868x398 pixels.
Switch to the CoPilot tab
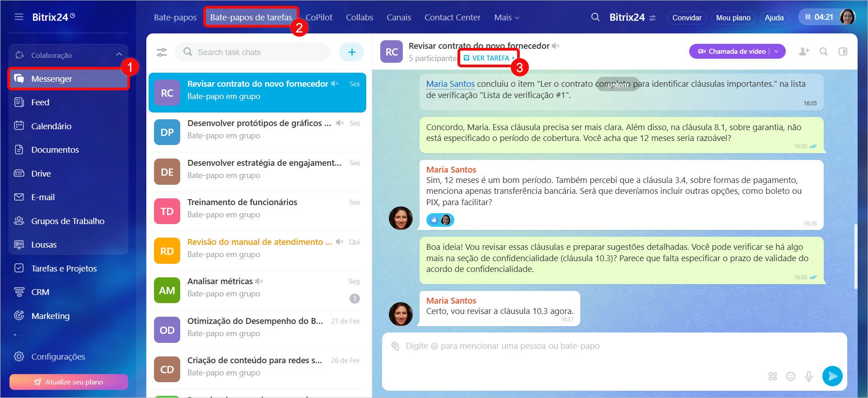point(319,18)
